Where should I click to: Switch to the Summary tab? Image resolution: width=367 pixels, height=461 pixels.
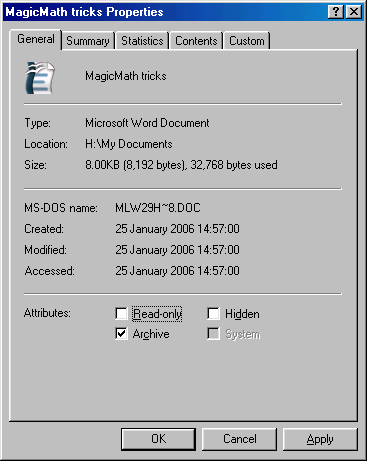point(88,41)
